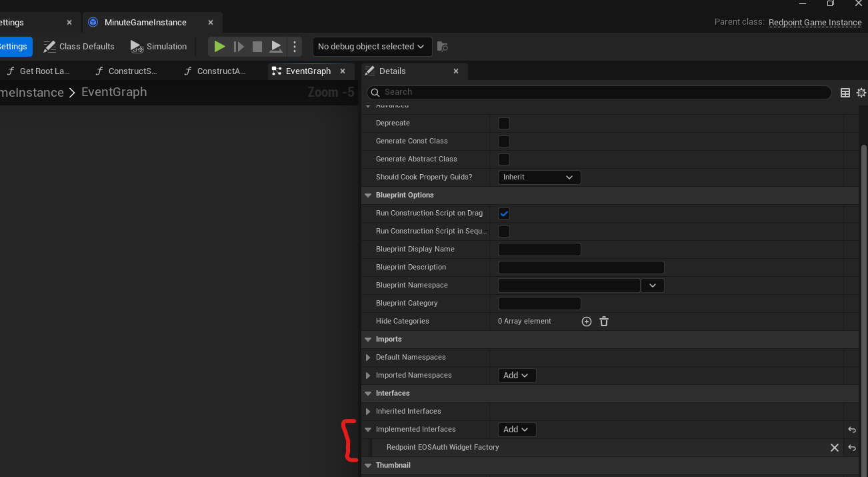Click the trash icon for Hide Categories
Viewport: 868px width, 477px height.
point(603,321)
